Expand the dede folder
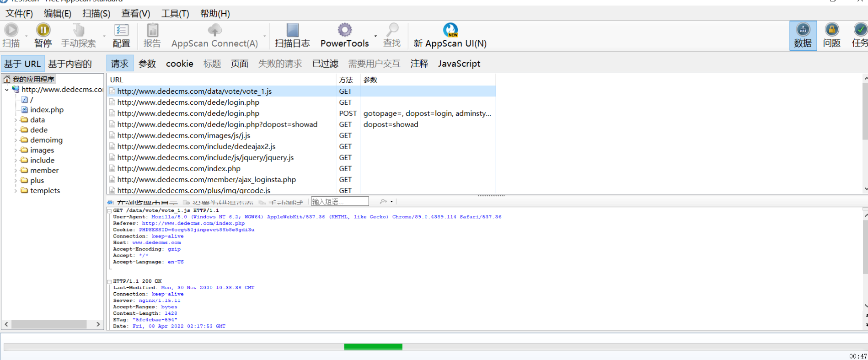Screen dimensions: 868x360 pos(16,130)
